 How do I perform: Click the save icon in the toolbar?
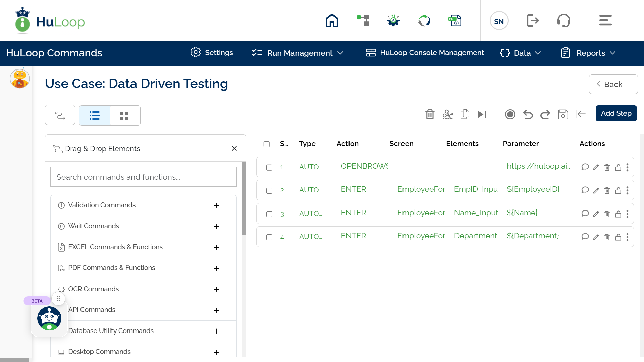[563, 114]
